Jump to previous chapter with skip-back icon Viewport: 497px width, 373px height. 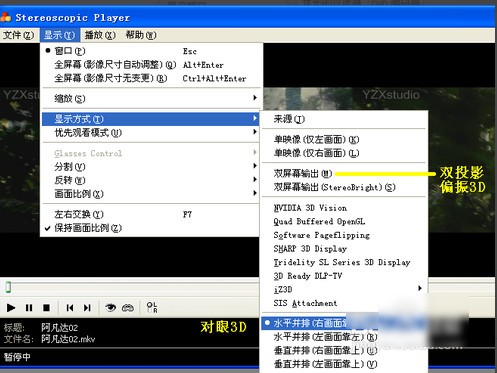70,308
